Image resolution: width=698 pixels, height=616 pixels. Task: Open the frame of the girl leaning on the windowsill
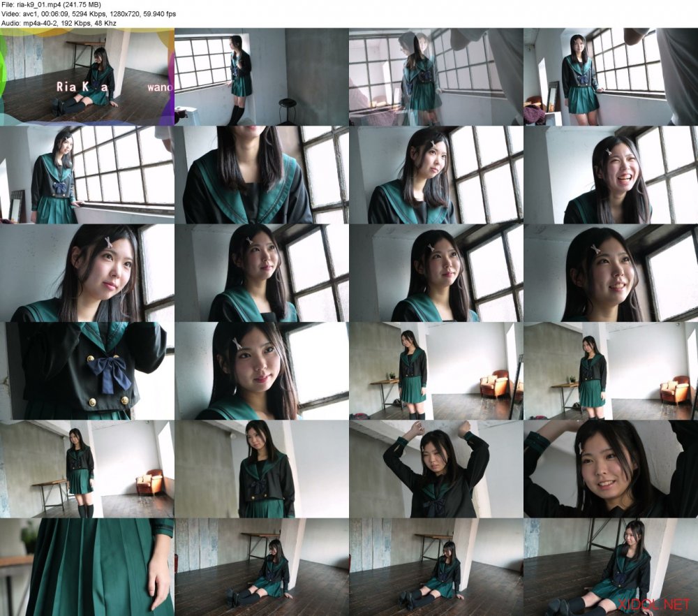click(x=87, y=175)
